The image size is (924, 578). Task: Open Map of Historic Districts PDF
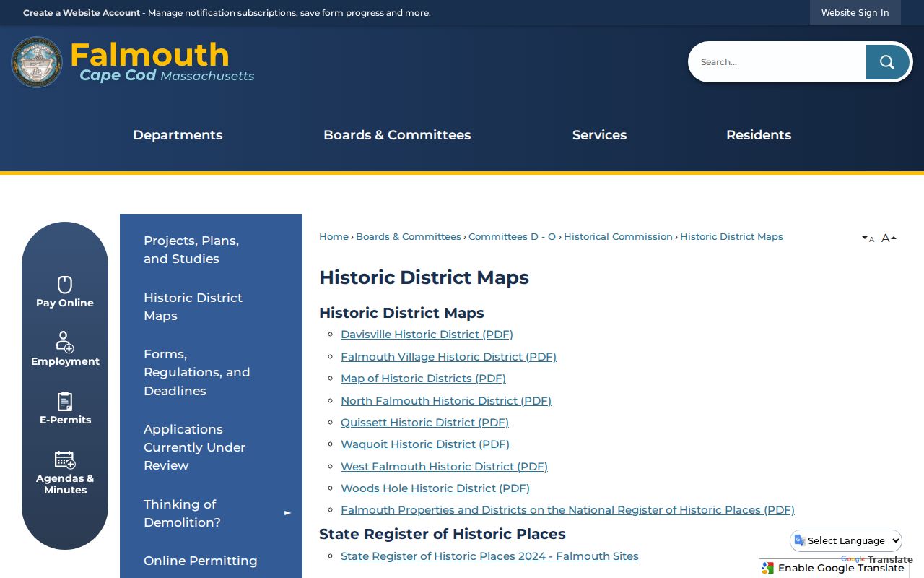pyautogui.click(x=423, y=379)
